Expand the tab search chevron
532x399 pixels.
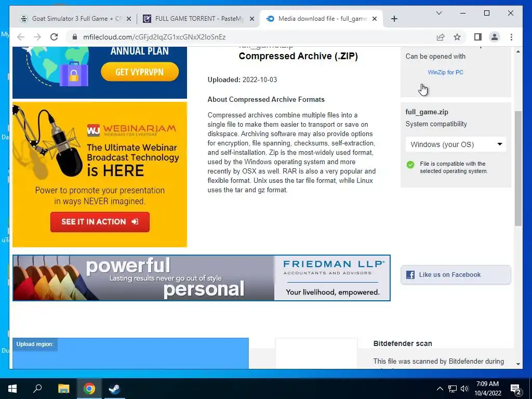coord(438,13)
